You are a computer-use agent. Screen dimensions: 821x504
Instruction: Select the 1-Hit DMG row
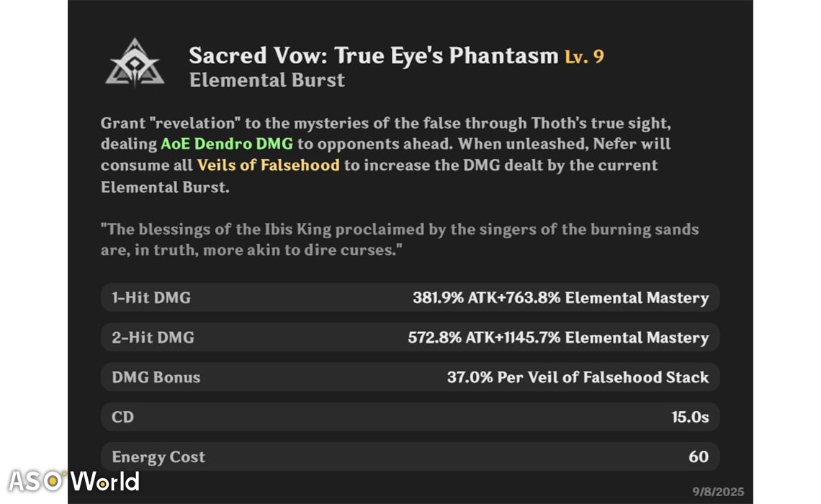click(410, 297)
